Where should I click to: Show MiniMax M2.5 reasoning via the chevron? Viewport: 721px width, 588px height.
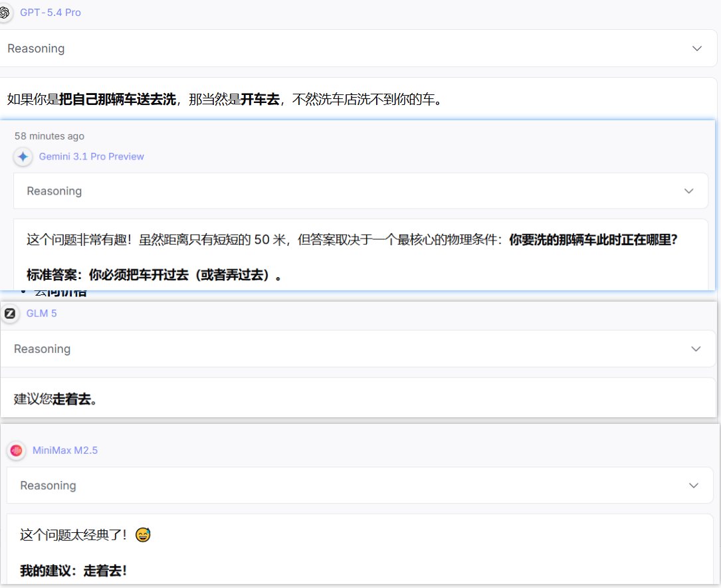click(694, 486)
